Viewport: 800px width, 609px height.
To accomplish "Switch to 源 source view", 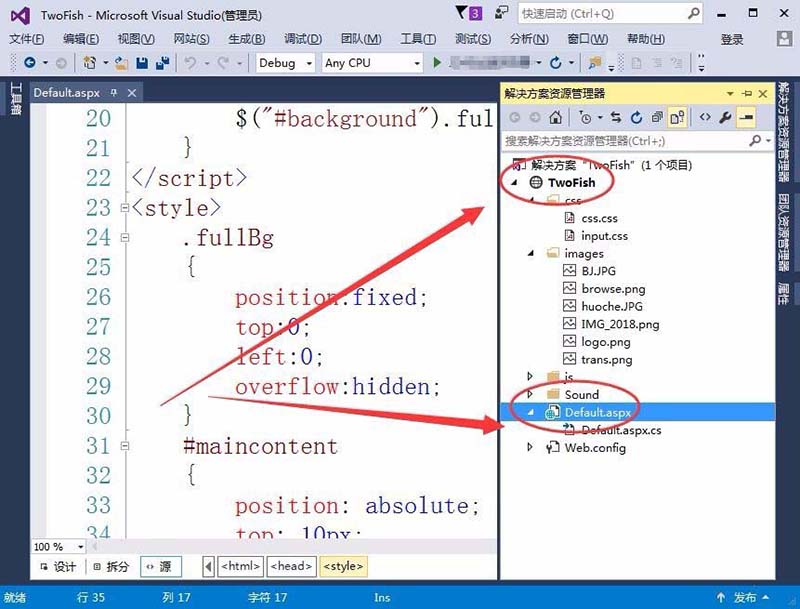I will (160, 566).
